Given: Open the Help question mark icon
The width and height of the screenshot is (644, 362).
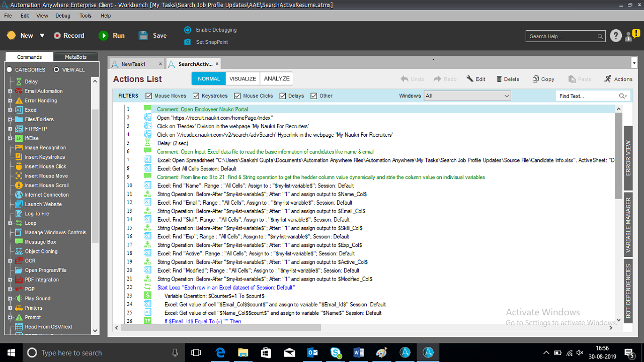Looking at the screenshot, I should click(x=616, y=36).
